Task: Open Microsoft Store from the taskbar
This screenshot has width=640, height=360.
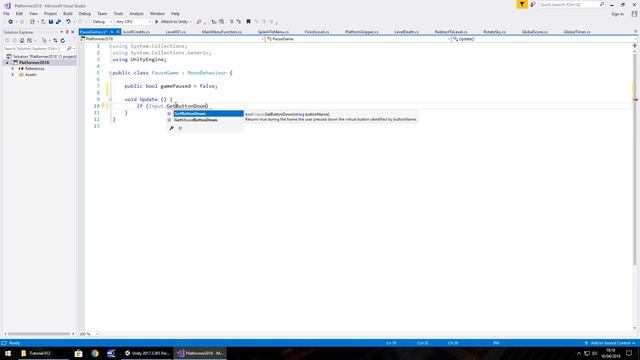Action: (78, 353)
